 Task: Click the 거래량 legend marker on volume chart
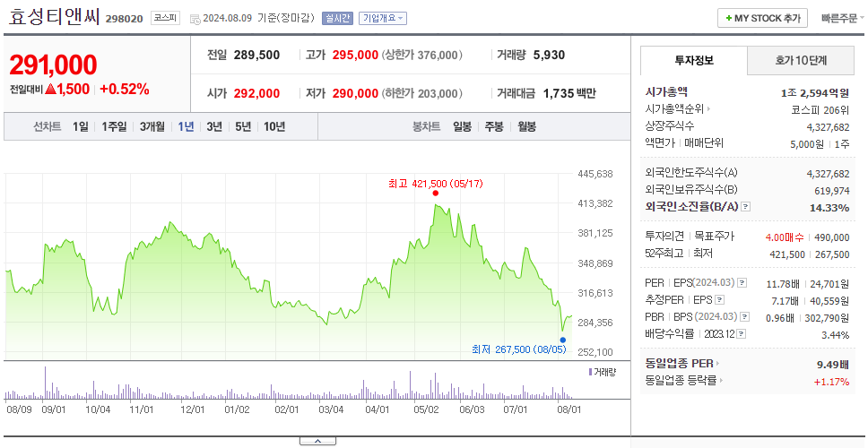(x=590, y=372)
